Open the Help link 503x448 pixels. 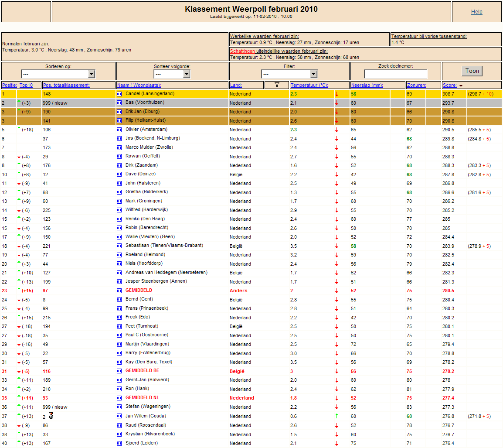(x=476, y=12)
